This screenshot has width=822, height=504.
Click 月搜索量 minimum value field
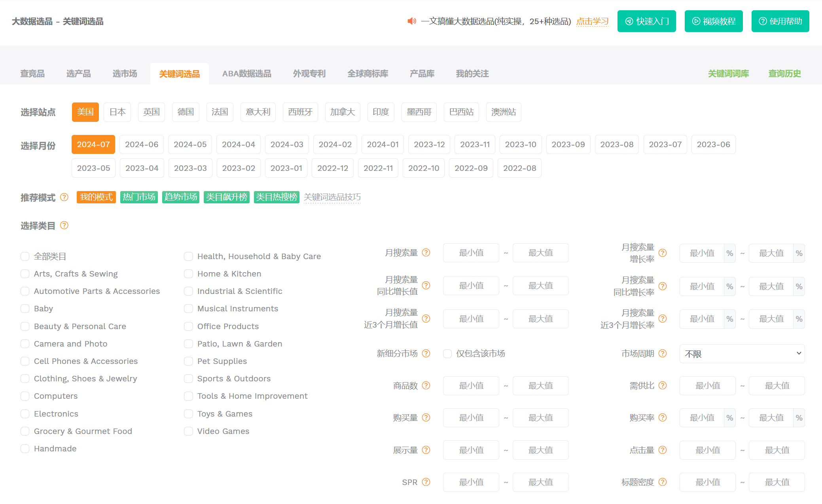[471, 253]
